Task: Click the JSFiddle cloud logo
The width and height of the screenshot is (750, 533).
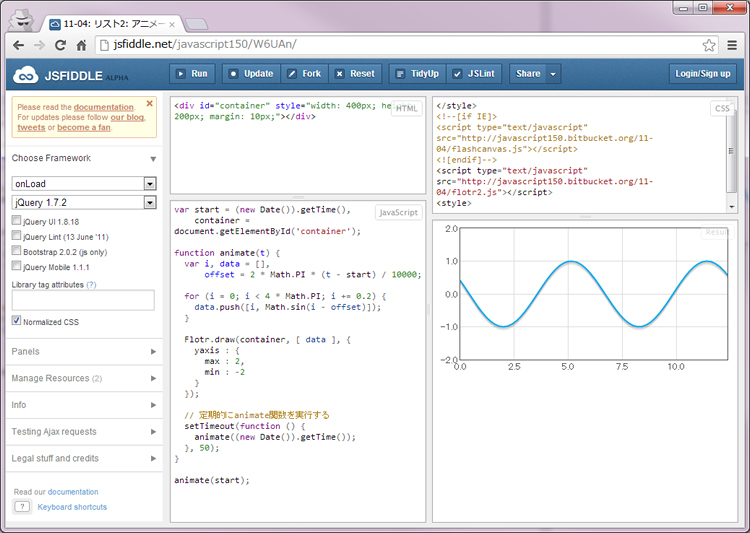Action: click(x=26, y=75)
